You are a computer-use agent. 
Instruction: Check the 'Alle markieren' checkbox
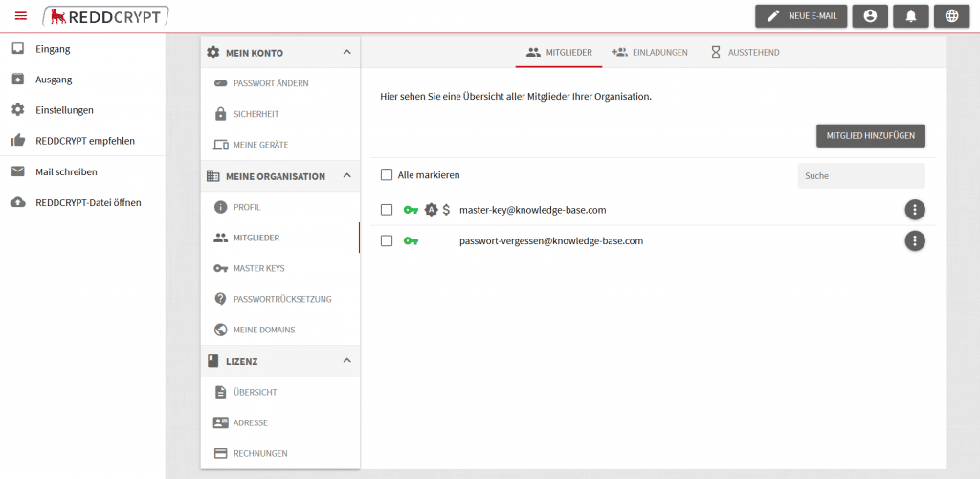(387, 175)
